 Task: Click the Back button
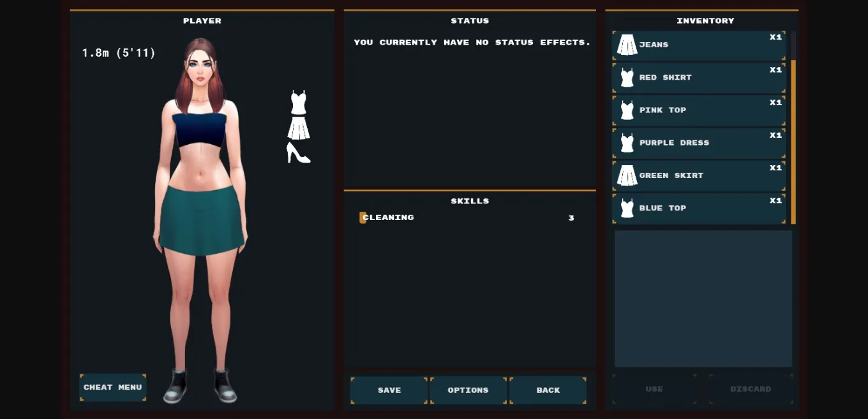547,390
